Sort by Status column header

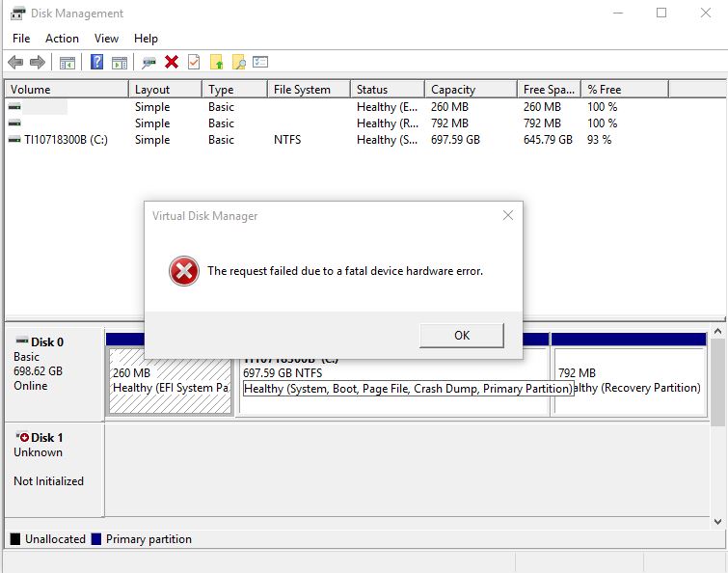click(388, 89)
